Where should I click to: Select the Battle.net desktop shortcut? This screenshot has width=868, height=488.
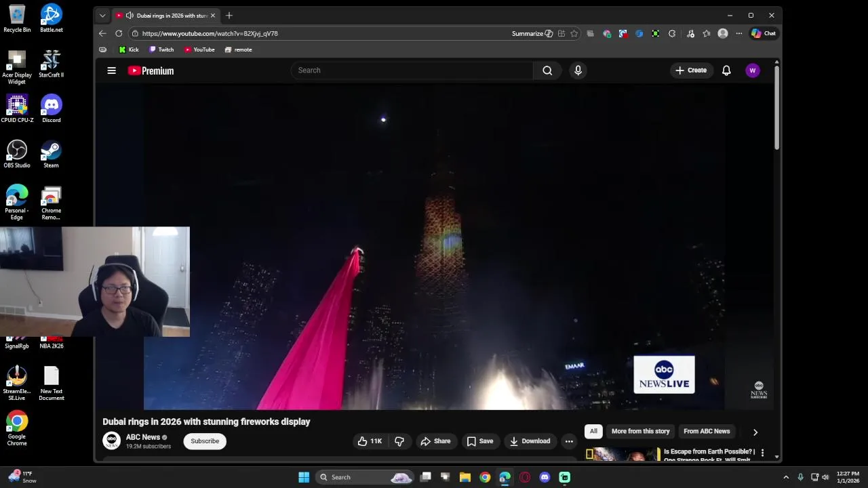pos(51,18)
